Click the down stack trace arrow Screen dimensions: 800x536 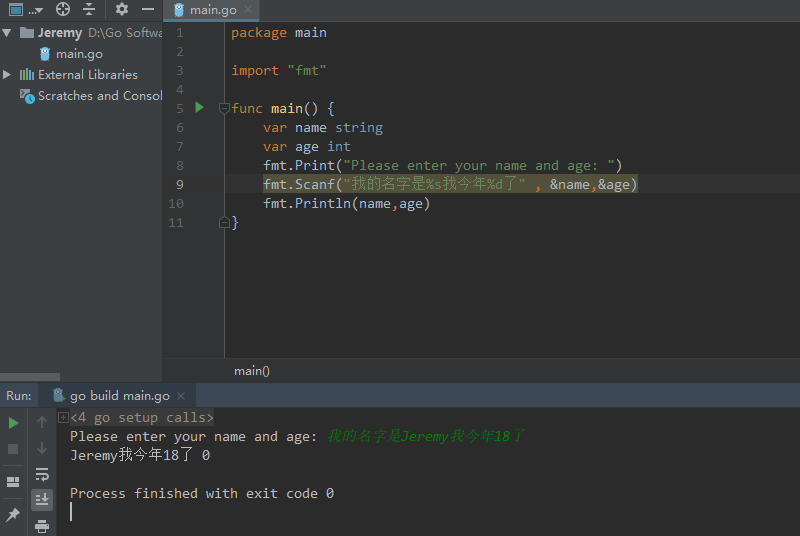[x=42, y=448]
